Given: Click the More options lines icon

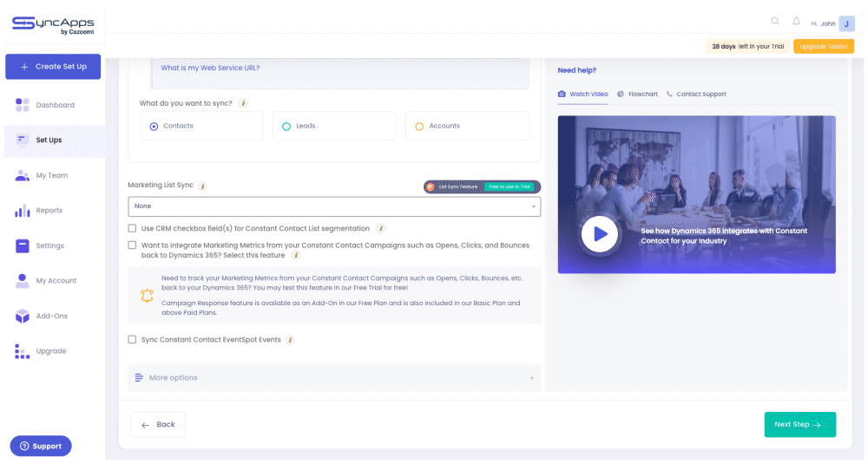Looking at the screenshot, I should click(x=139, y=378).
